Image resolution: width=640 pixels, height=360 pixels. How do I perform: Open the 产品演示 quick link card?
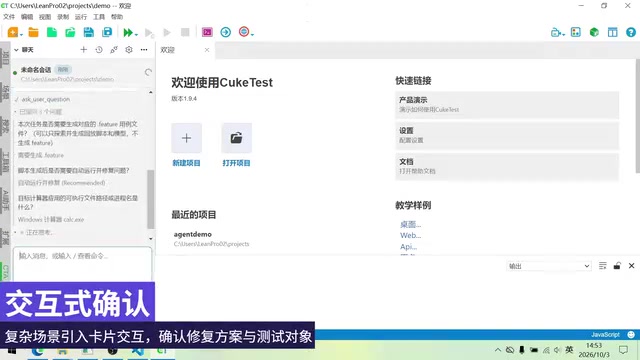click(x=507, y=104)
